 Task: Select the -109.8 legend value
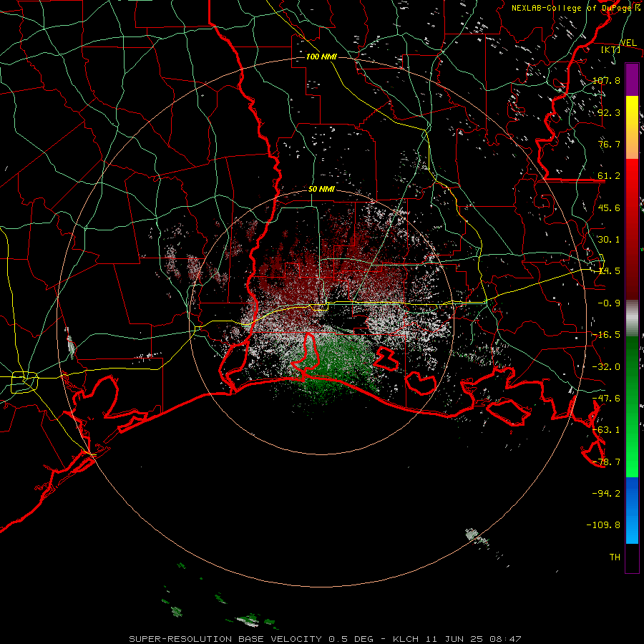[603, 525]
